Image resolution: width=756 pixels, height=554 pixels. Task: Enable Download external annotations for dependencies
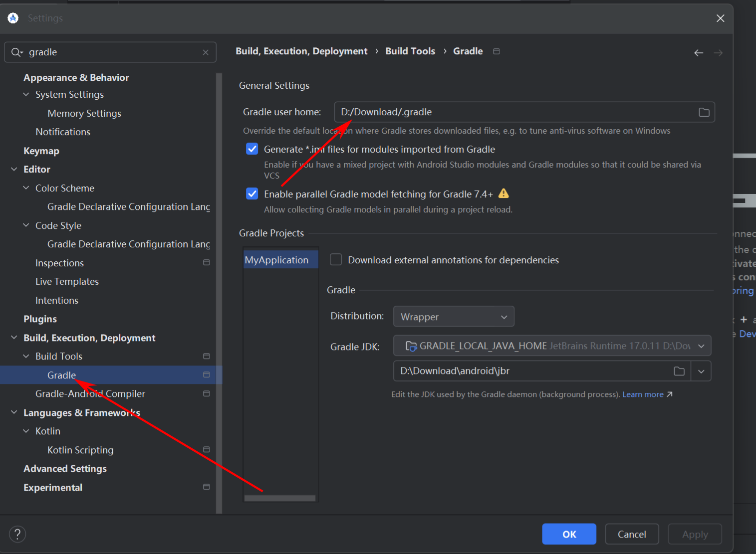[x=336, y=260]
